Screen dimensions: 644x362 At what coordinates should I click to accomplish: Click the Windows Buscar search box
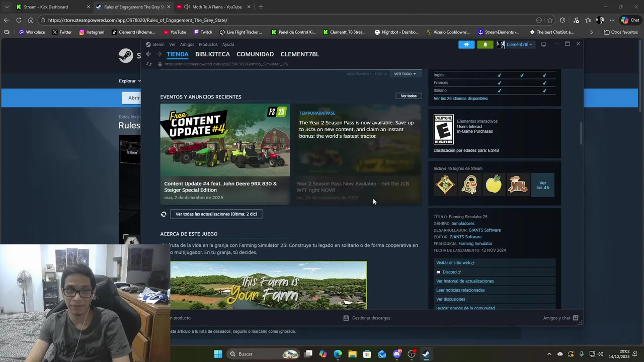coord(263,354)
